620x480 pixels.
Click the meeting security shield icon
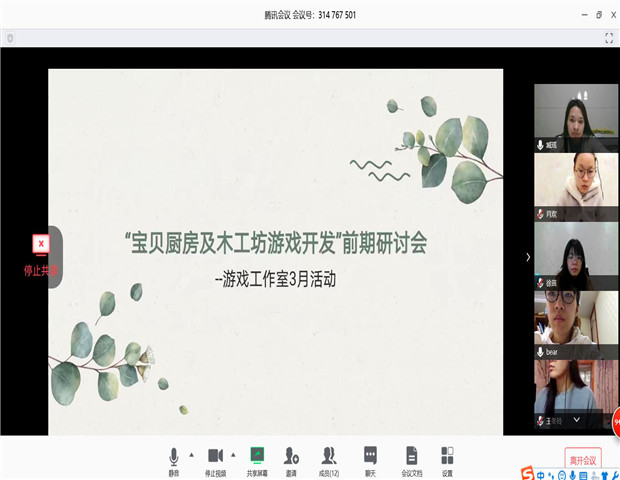click(x=10, y=38)
